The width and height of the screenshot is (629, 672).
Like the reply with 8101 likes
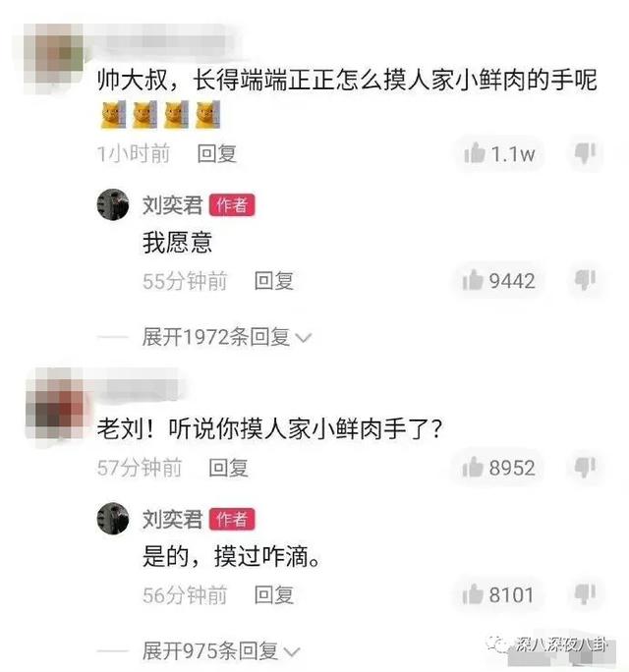point(498,594)
